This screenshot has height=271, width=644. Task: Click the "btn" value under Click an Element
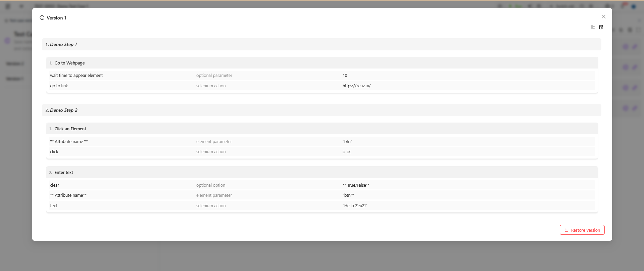pos(347,142)
